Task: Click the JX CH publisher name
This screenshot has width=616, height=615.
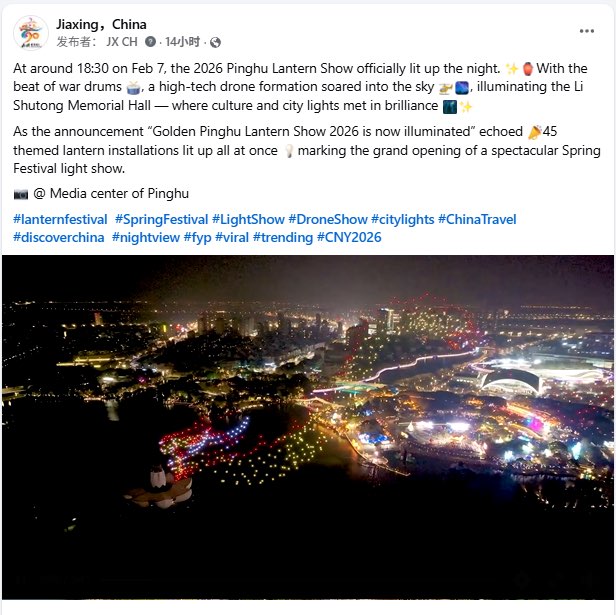Action: 122,42
